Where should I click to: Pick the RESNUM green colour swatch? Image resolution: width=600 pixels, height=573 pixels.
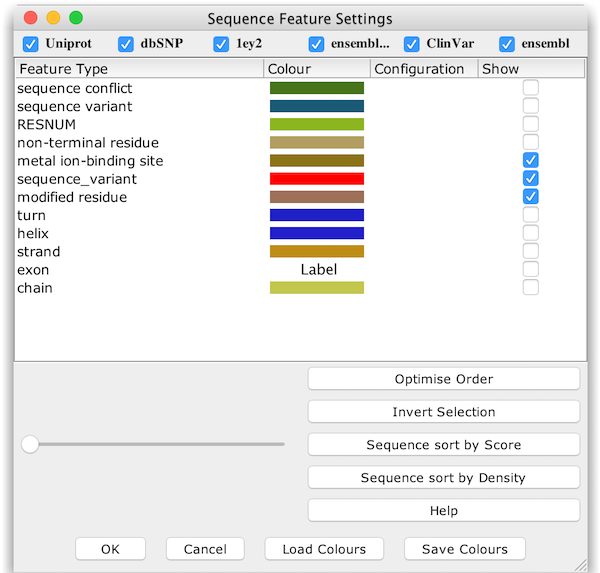click(316, 124)
